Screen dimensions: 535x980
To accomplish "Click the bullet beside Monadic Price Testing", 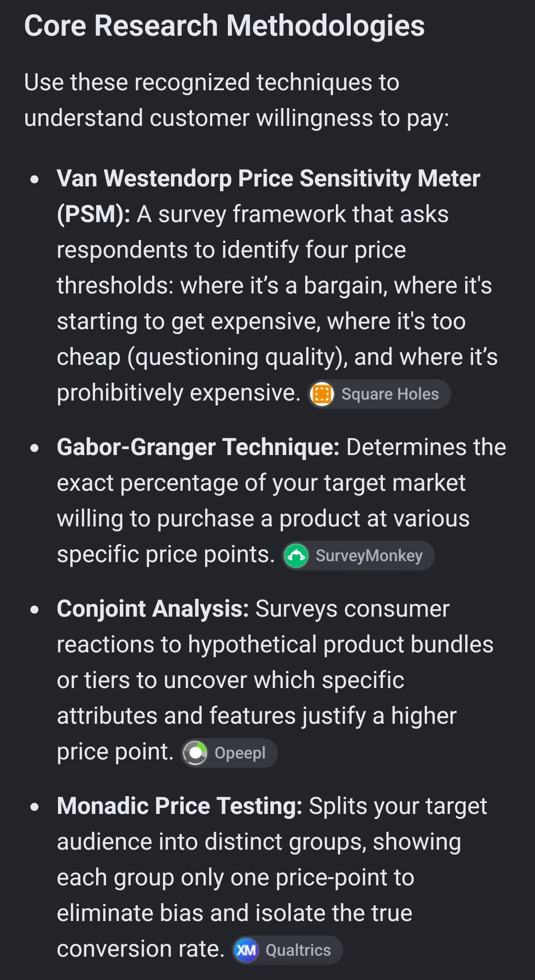I will [34, 807].
